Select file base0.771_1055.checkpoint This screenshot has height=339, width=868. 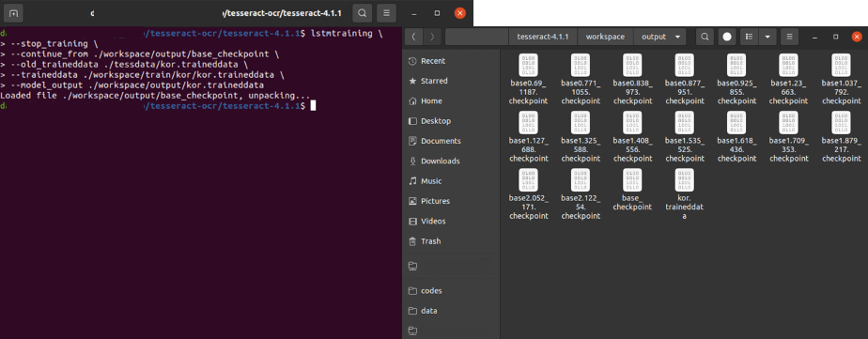tap(581, 79)
